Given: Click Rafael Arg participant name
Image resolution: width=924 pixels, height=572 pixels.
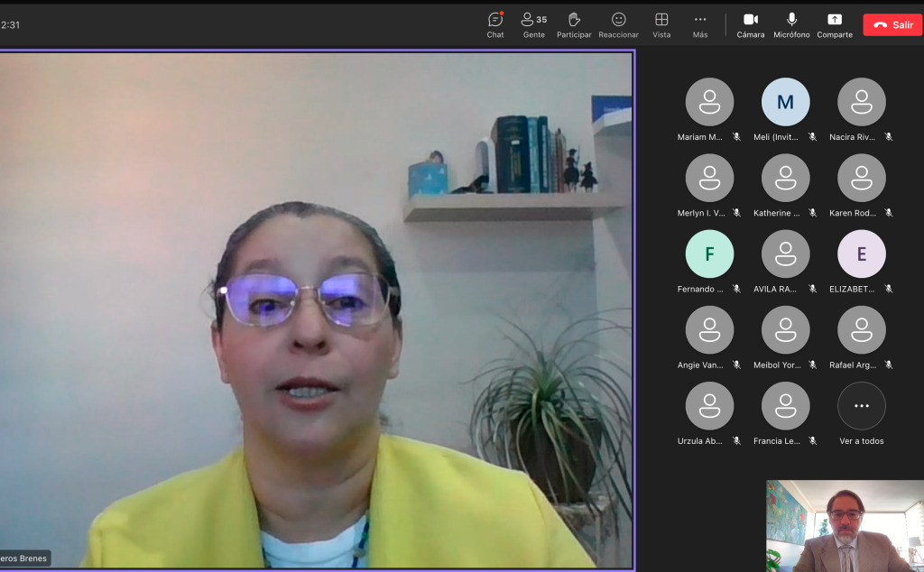Looking at the screenshot, I should [853, 365].
